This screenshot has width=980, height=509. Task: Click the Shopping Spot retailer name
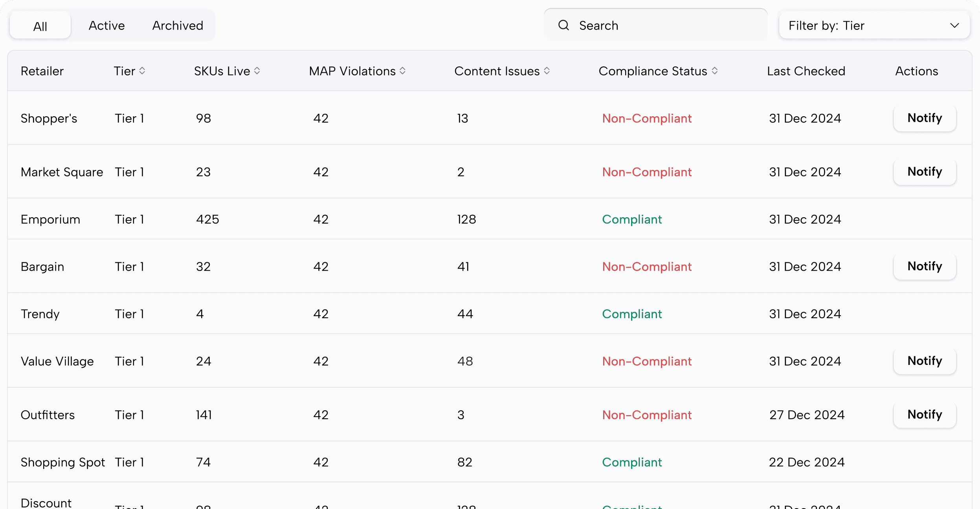pos(63,462)
